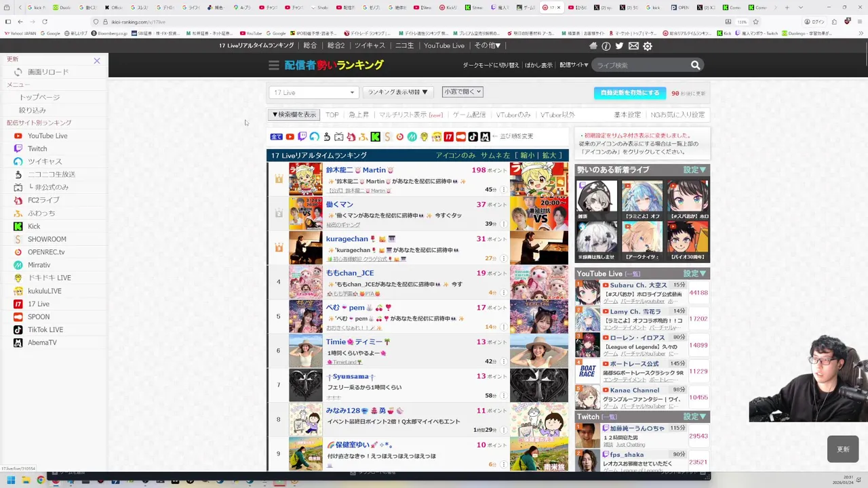The image size is (868, 488).
Task: Click the mail envelope icon
Action: coord(633,45)
